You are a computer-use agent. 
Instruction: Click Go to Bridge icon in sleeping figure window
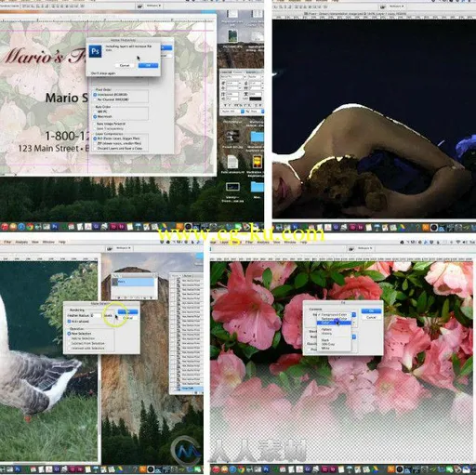click(x=383, y=7)
